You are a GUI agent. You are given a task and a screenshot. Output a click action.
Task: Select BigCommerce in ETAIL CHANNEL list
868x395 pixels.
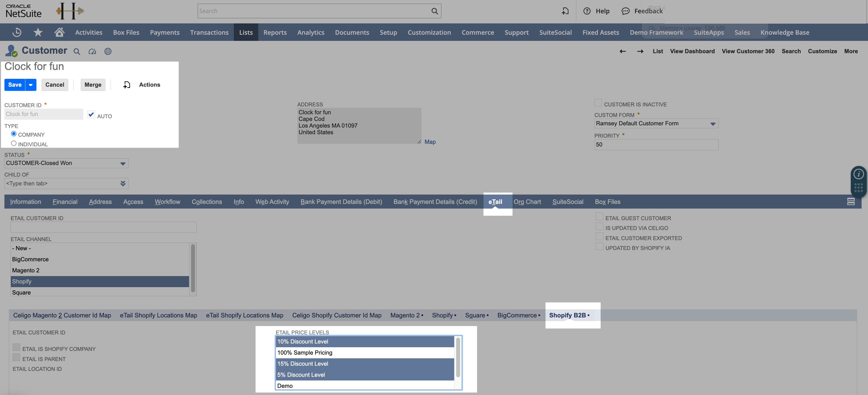(x=100, y=260)
